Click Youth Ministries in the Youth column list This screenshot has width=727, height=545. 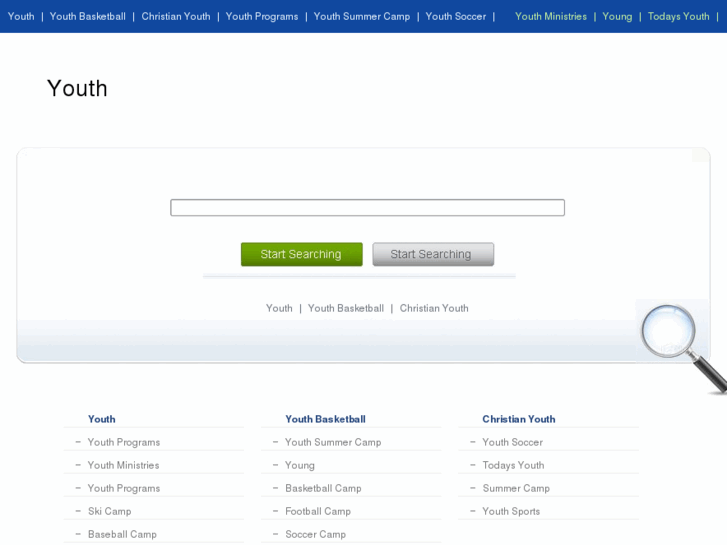[123, 465]
